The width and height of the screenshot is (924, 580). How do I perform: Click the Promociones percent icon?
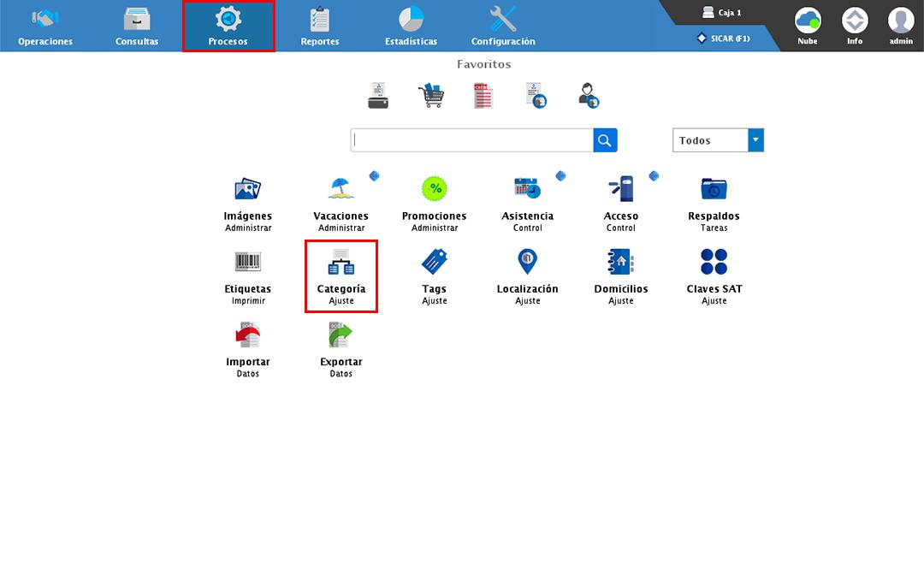435,188
